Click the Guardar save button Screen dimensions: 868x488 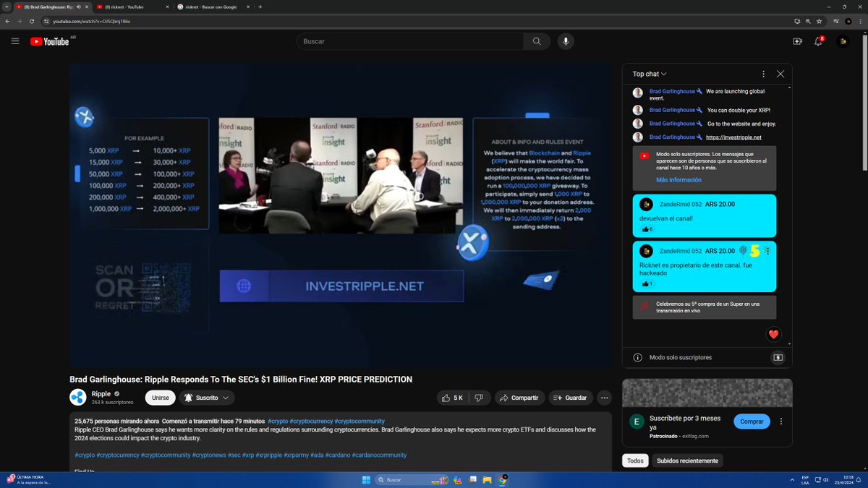pos(570,398)
